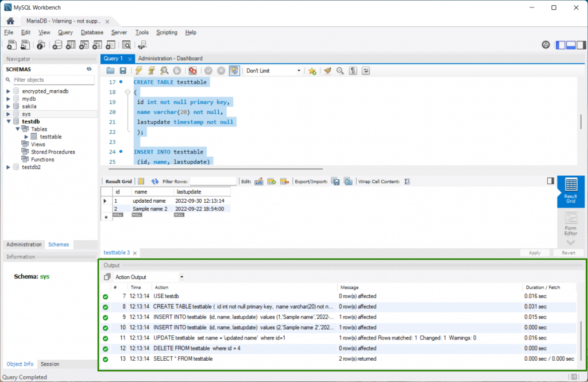Viewport: 588px width, 382px height.
Task: Reconnect to DBMS icon
Action: tap(142, 45)
